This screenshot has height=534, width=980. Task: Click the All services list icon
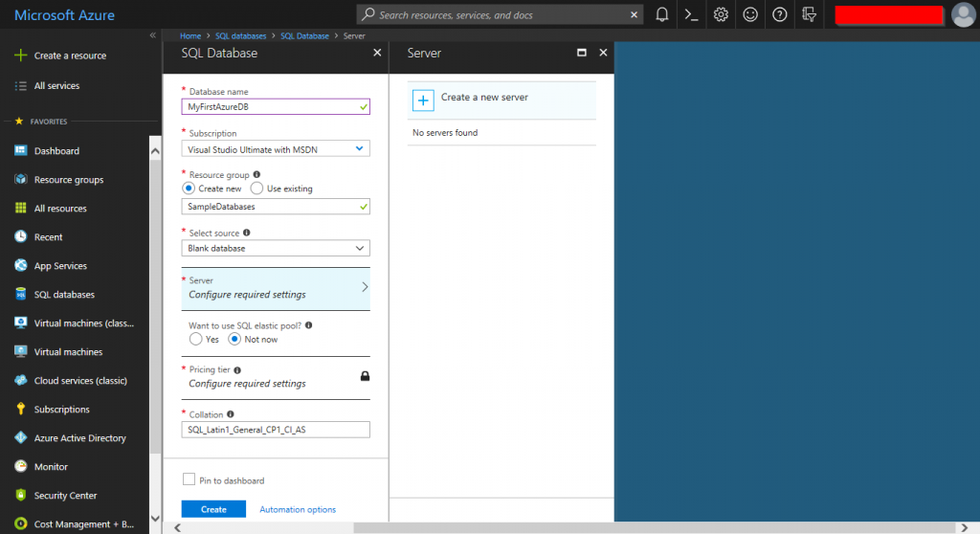(21, 86)
